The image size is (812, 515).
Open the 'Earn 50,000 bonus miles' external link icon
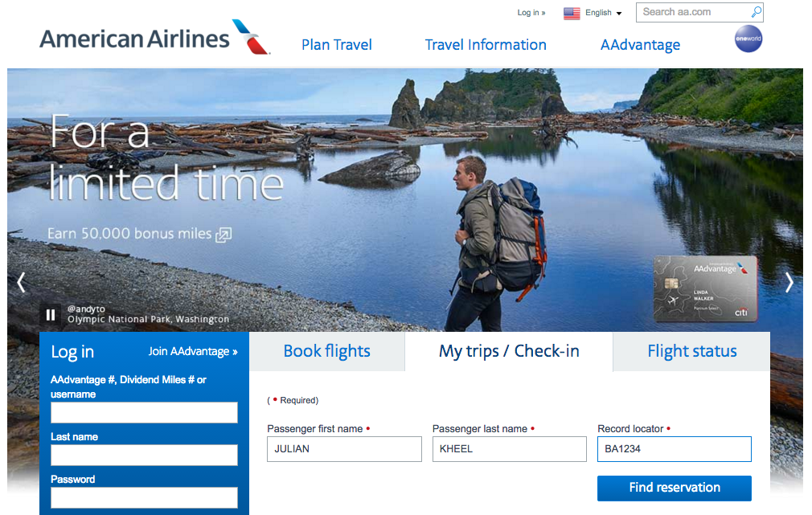223,235
